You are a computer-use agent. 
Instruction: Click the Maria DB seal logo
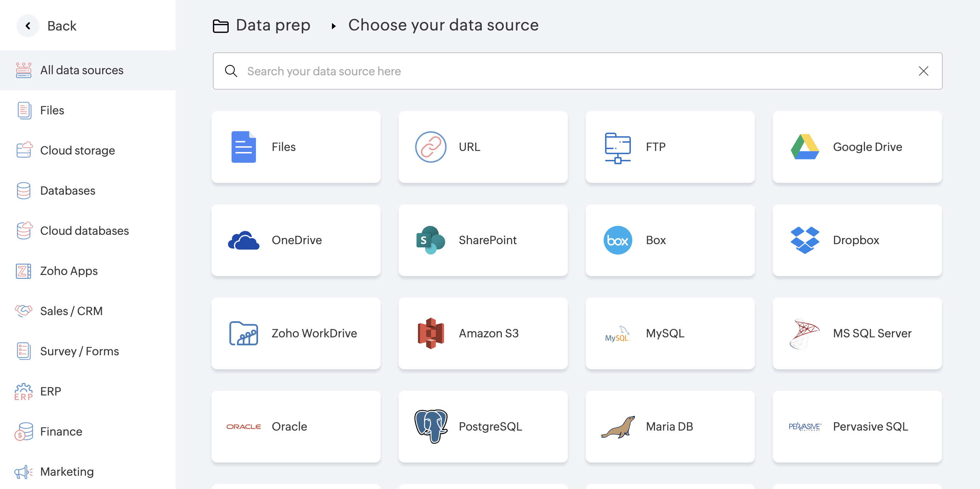(x=618, y=427)
